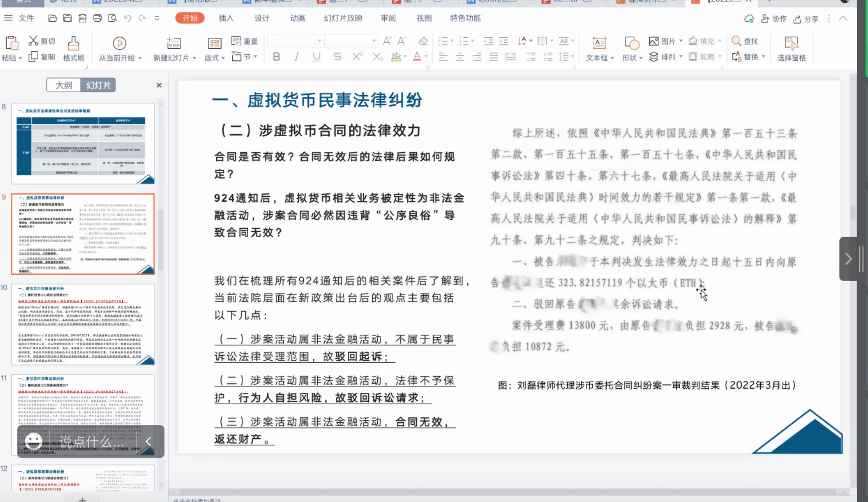Insert a Text Box (文本框) icon
The width and height of the screenshot is (868, 502).
[599, 43]
